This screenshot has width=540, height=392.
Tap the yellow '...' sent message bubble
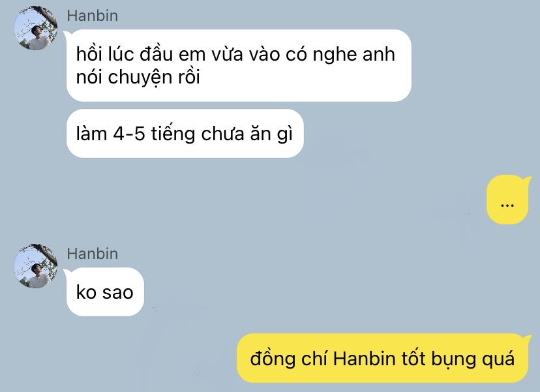click(509, 200)
